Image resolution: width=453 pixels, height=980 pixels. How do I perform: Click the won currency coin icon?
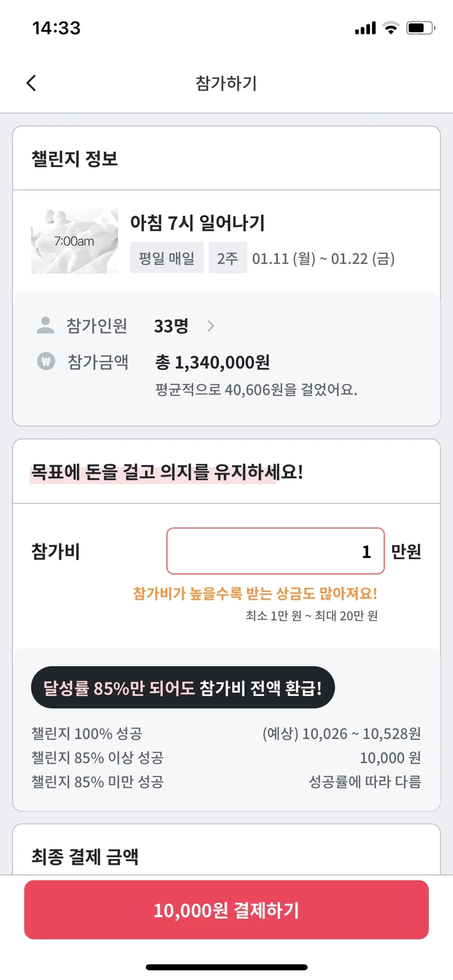46,361
